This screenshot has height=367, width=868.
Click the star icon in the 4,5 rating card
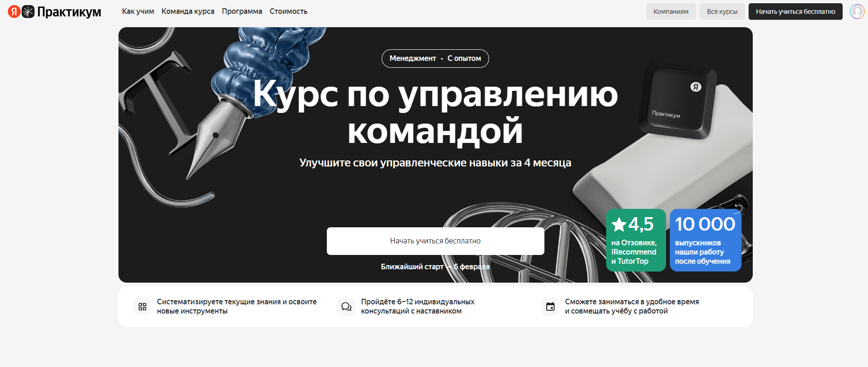619,225
